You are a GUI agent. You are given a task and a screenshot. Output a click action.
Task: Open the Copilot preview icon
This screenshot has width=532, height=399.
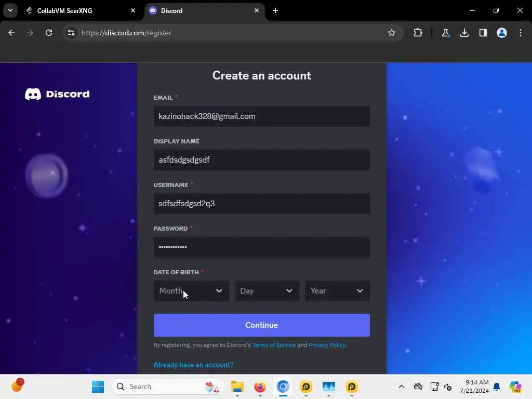tap(515, 387)
